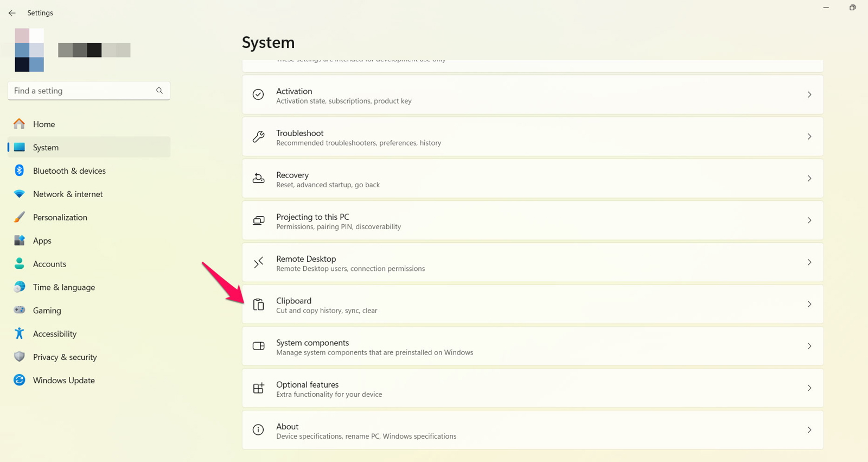868x462 pixels.
Task: Click the Optional features icon
Action: [259, 388]
